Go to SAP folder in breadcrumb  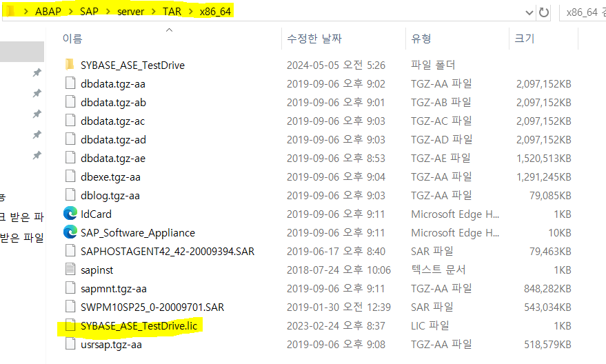coord(89,12)
